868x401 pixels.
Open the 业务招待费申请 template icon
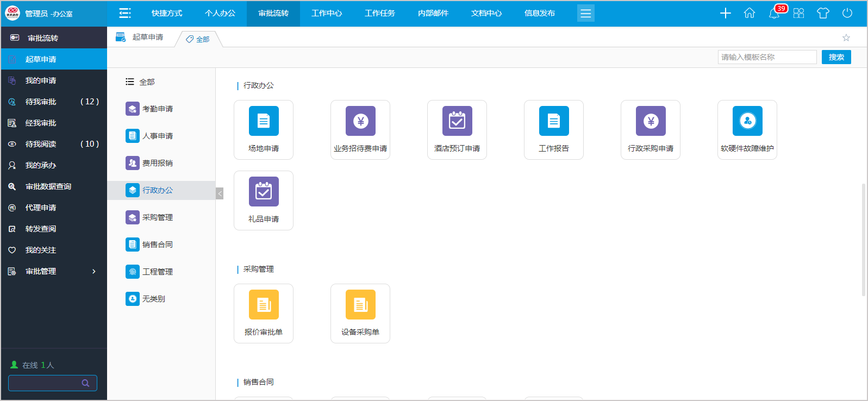coord(360,121)
